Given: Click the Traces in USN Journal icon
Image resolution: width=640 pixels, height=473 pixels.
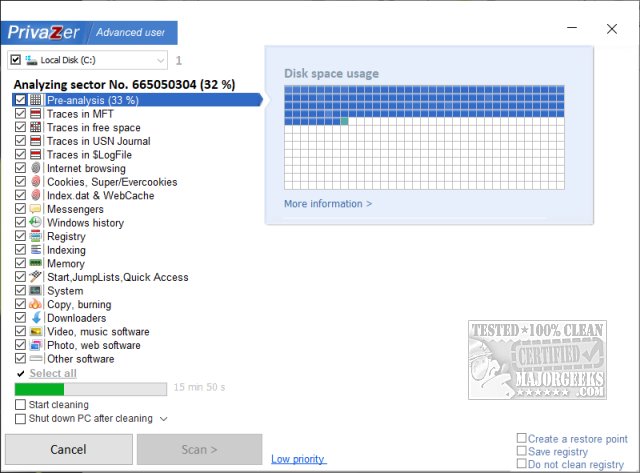Looking at the screenshot, I should point(36,141).
